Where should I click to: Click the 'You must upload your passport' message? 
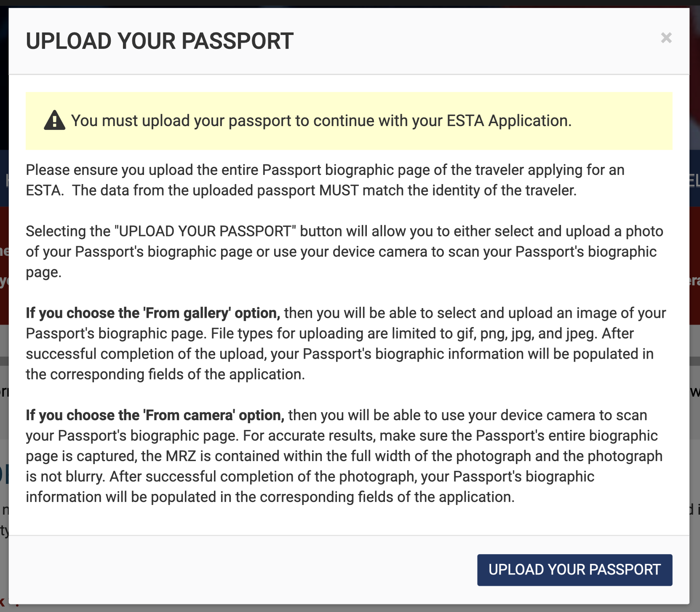tap(322, 120)
